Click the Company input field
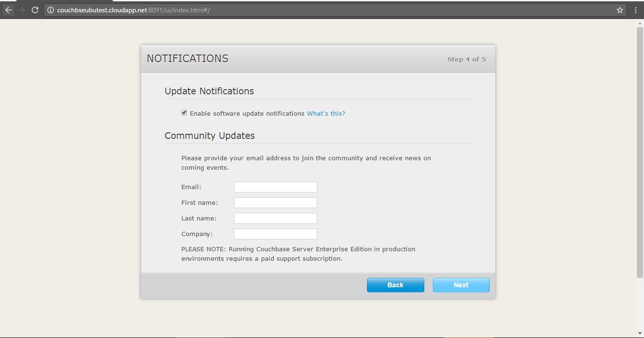Viewport: 644px width, 338px height. [275, 234]
